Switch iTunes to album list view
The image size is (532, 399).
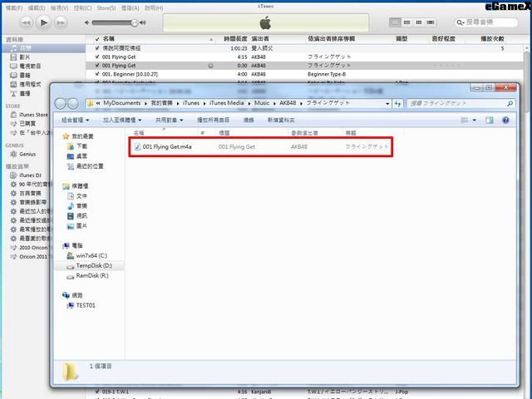(x=406, y=22)
